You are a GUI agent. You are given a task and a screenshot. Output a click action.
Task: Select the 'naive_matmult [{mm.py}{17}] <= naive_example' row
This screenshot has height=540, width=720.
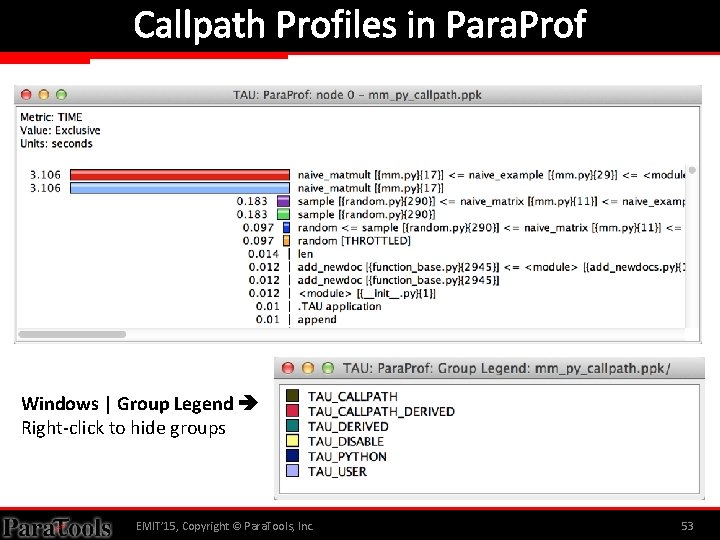tap(491, 175)
